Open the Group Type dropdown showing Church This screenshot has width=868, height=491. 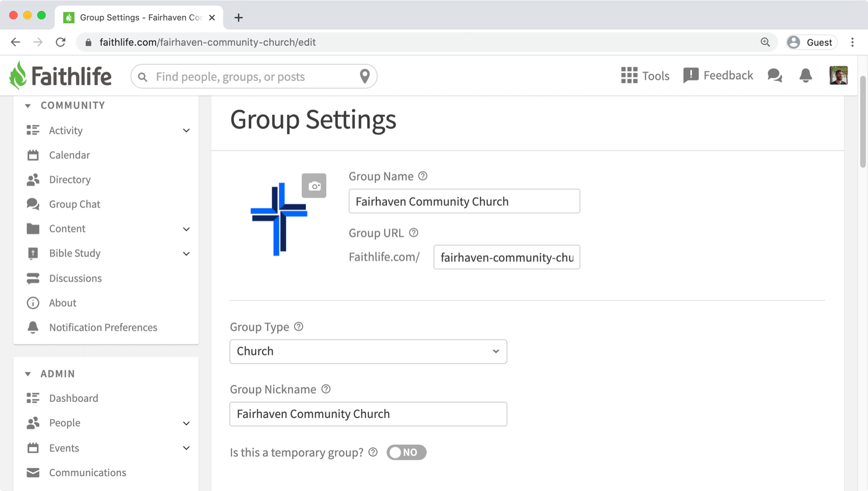(368, 351)
